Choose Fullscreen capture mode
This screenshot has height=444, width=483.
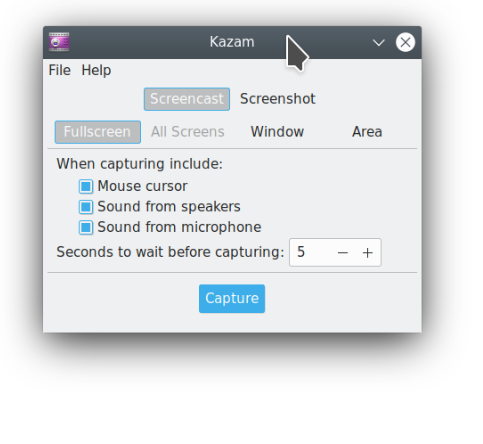(x=98, y=132)
